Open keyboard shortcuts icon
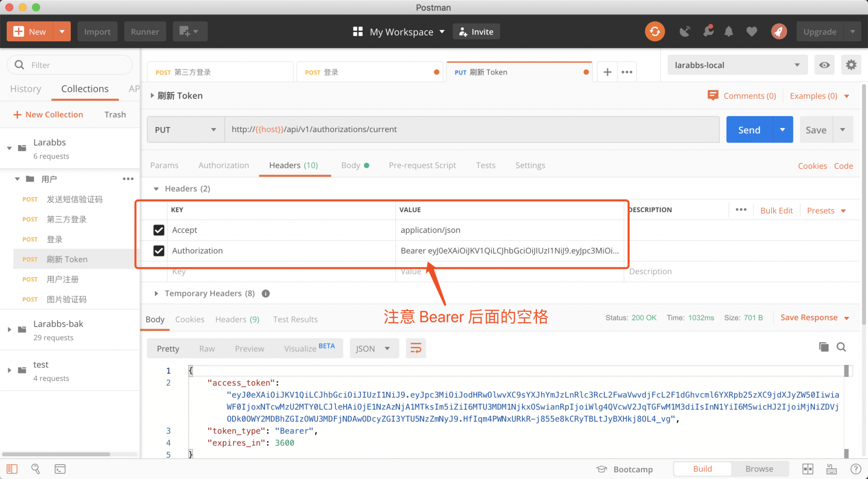The image size is (868, 479). pos(831,469)
